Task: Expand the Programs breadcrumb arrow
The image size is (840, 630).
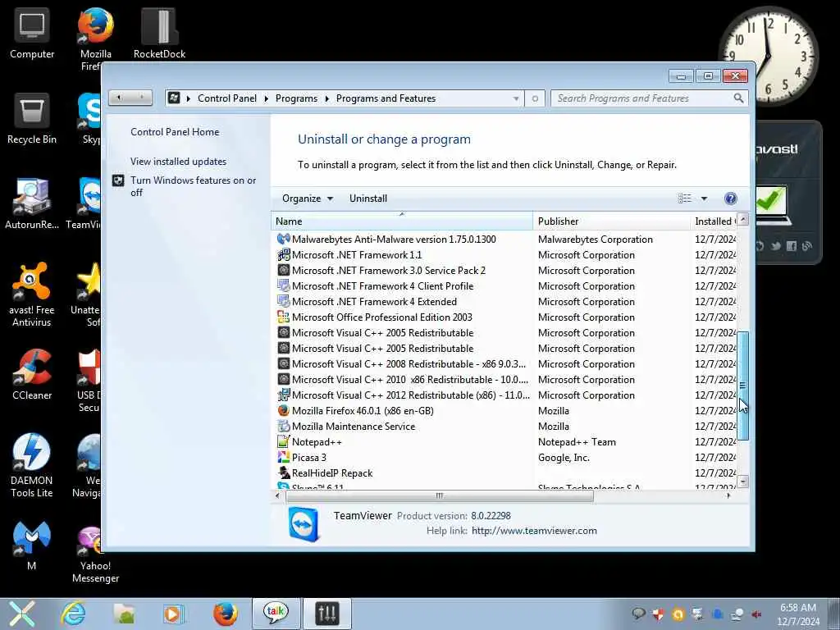Action: tap(326, 98)
